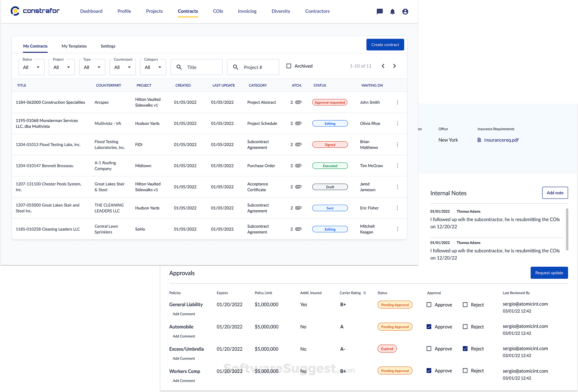Viewport: 578px width, 392px height.
Task: Click attachment paperclip on Hudson Yards Multivista row
Action: click(x=298, y=123)
